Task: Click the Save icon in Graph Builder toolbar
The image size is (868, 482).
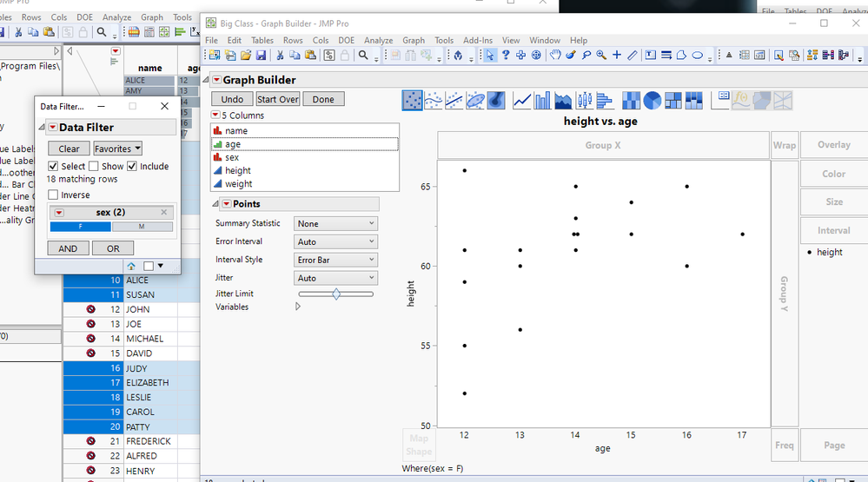Action: pyautogui.click(x=261, y=56)
